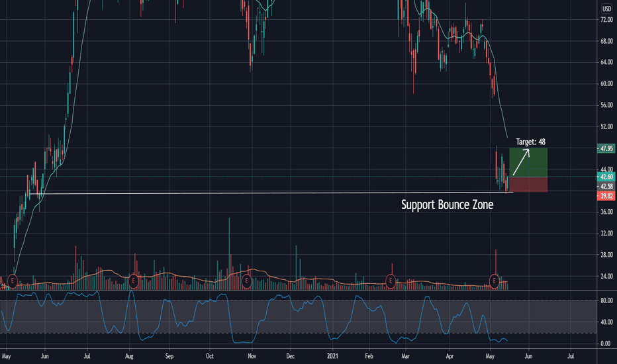Select the 'Target: 48' text annotation

530,142
